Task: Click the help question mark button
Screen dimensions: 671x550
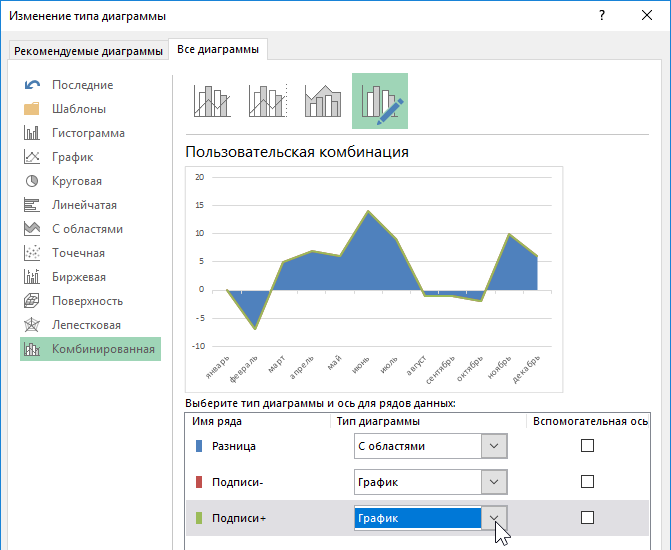Action: (x=602, y=16)
